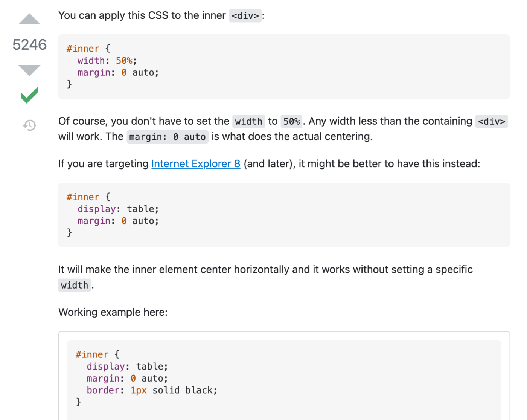The image size is (527, 420).
Task: Click the inline 'margin: 0 auto' code
Action: tap(168, 137)
